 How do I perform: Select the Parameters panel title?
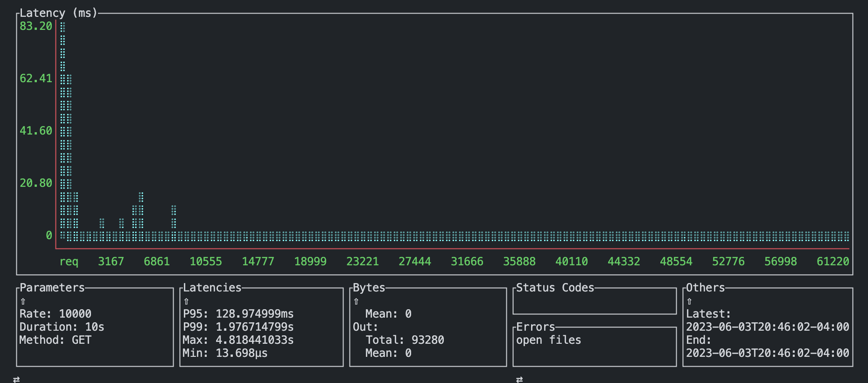tap(52, 288)
